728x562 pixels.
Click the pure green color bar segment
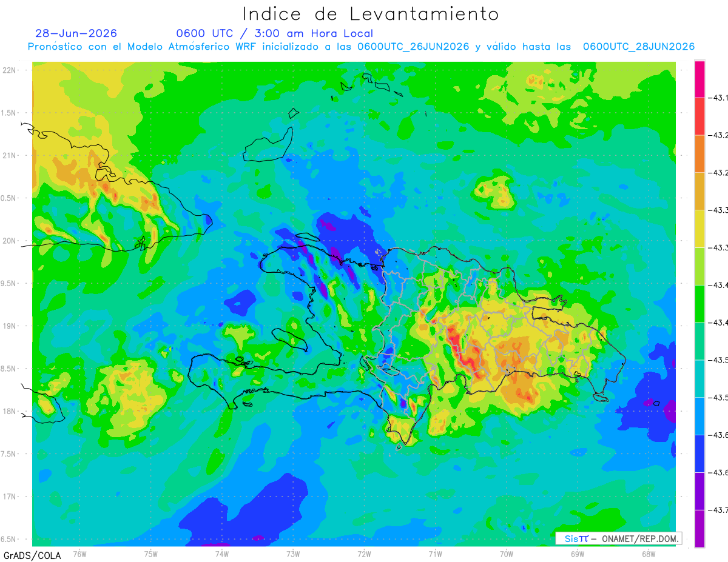[x=699, y=304]
